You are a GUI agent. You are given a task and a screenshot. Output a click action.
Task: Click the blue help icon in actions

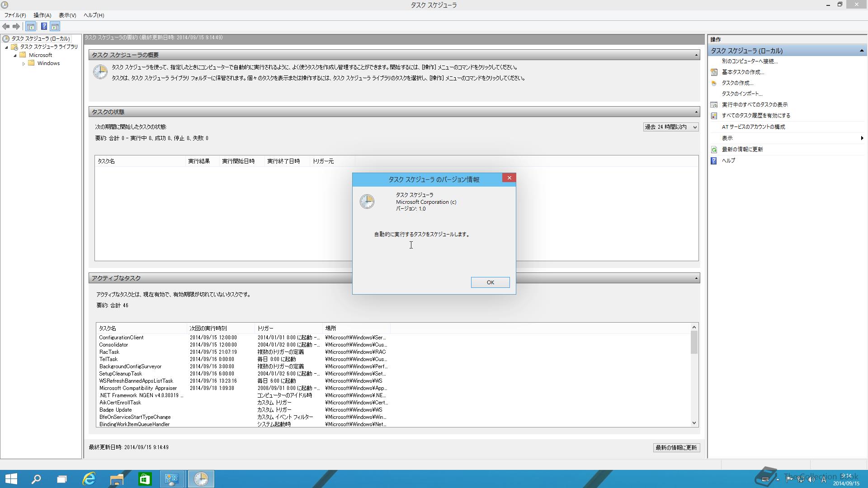tap(714, 161)
